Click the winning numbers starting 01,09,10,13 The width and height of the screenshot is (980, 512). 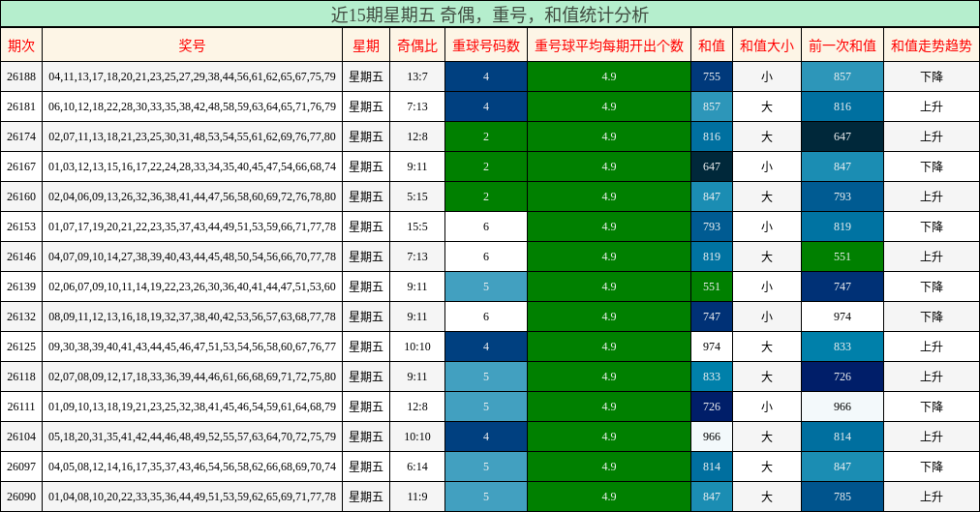coord(192,407)
